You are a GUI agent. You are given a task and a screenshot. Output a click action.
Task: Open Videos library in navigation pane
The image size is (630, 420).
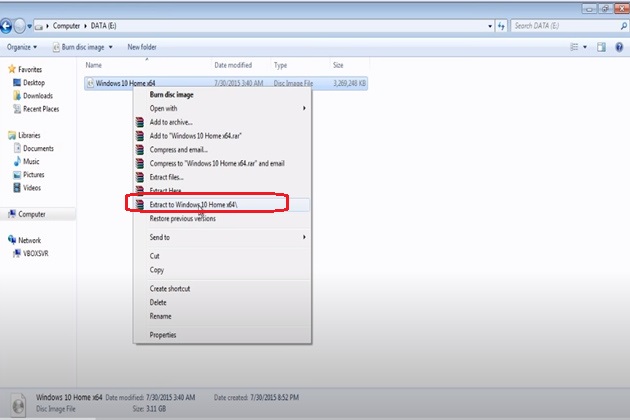[32, 188]
